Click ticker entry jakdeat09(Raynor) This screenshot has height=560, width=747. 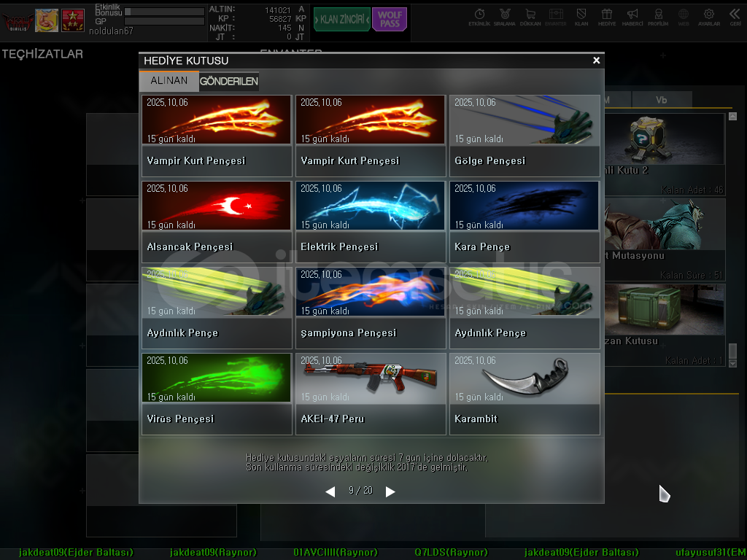pos(213,553)
